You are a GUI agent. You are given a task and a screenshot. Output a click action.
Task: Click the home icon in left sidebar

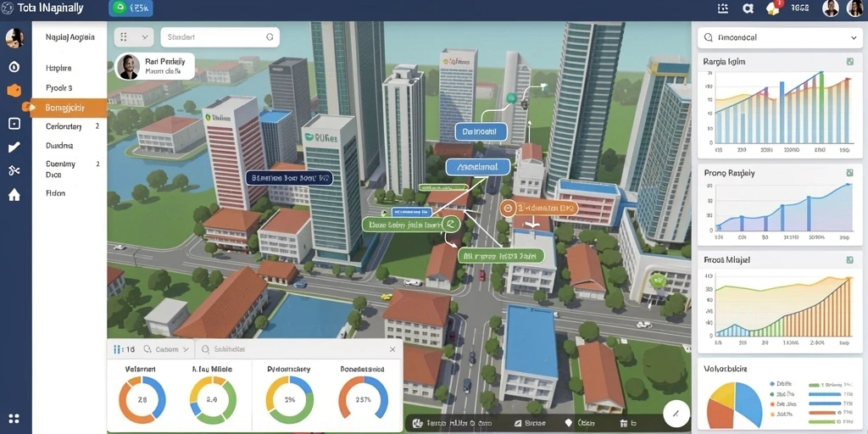pyautogui.click(x=14, y=194)
